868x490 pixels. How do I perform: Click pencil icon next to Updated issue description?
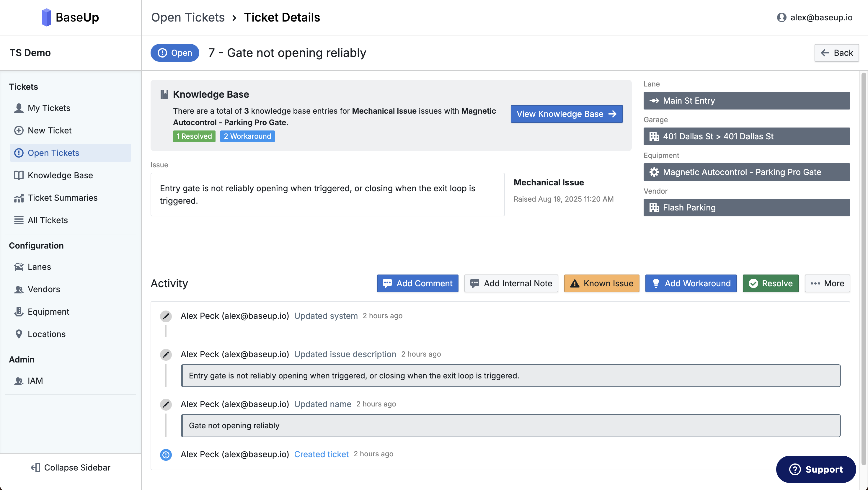pyautogui.click(x=166, y=355)
